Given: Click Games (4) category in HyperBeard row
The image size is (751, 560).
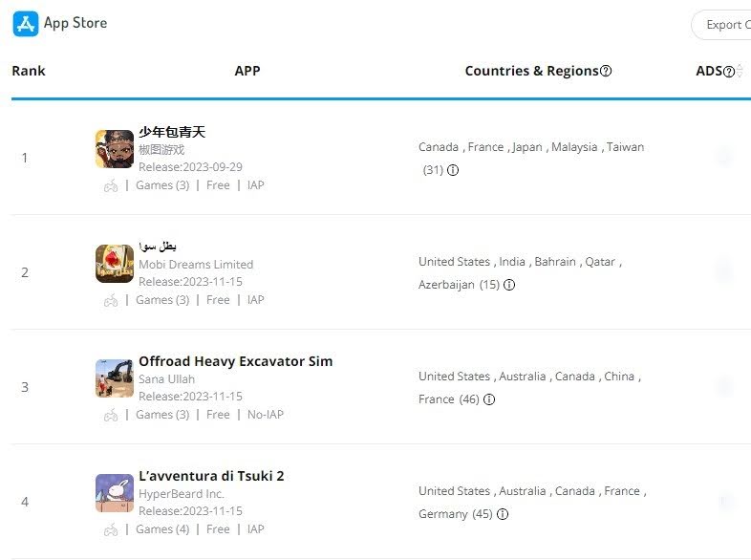Looking at the screenshot, I should click(162, 529).
